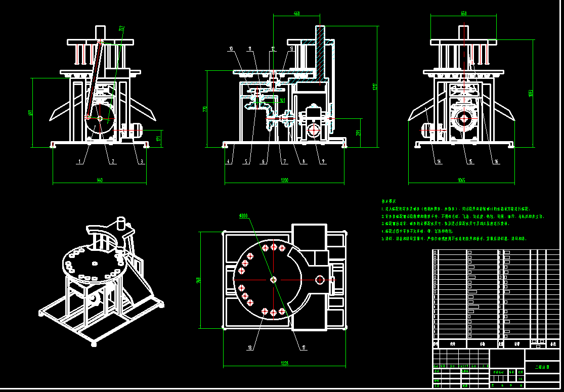The height and width of the screenshot is (392, 564).
Task: Click part balloon number 16
Action: (x=496, y=162)
